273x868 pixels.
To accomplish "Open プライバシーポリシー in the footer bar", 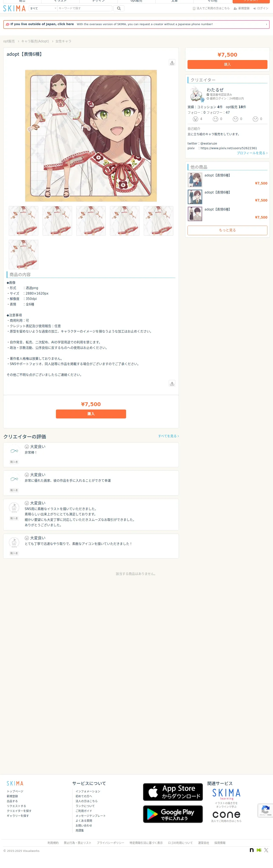I will 110,843.
